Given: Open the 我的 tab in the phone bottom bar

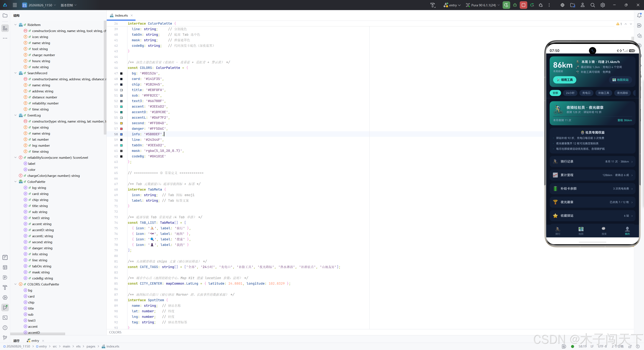Looking at the screenshot, I should (x=627, y=231).
